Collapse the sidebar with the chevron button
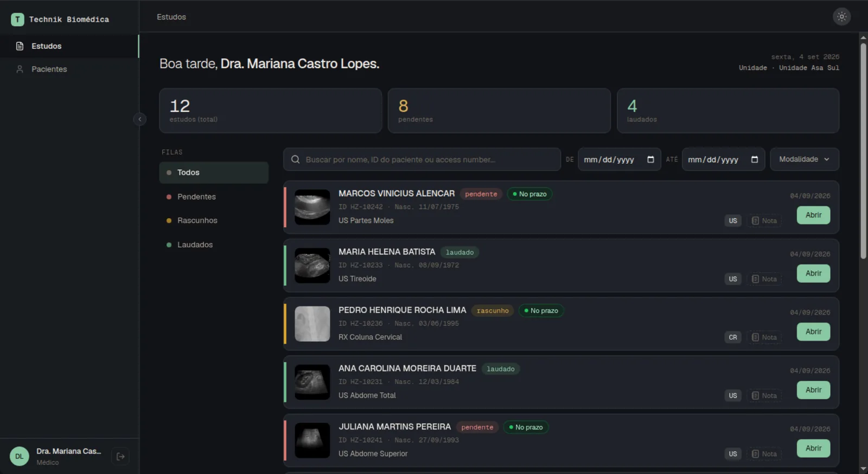The width and height of the screenshot is (868, 474). point(139,119)
